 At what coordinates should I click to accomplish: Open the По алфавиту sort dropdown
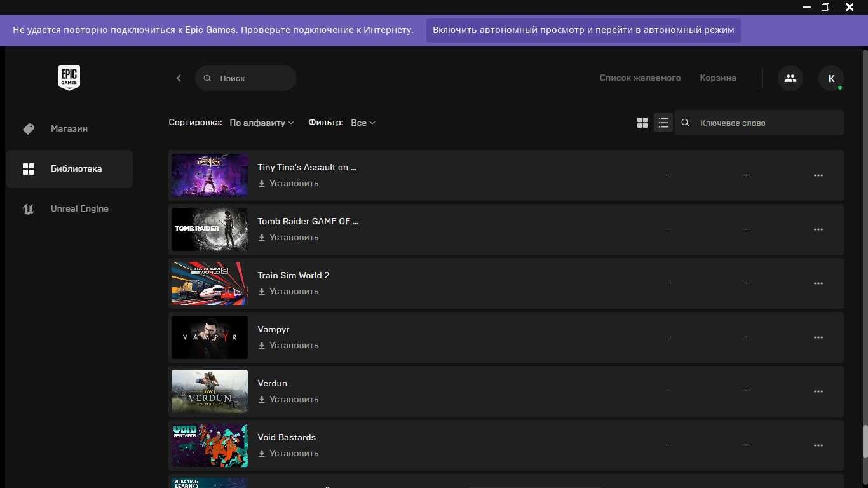(x=262, y=123)
